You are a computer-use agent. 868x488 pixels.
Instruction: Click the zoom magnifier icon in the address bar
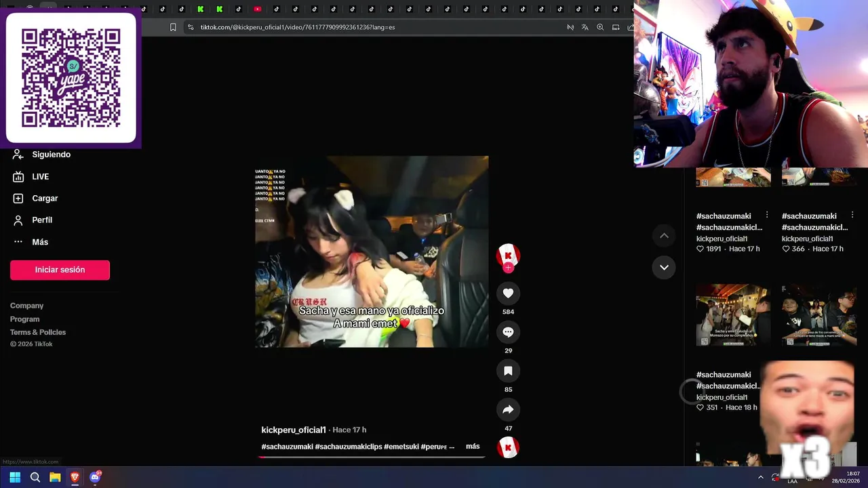click(x=600, y=27)
